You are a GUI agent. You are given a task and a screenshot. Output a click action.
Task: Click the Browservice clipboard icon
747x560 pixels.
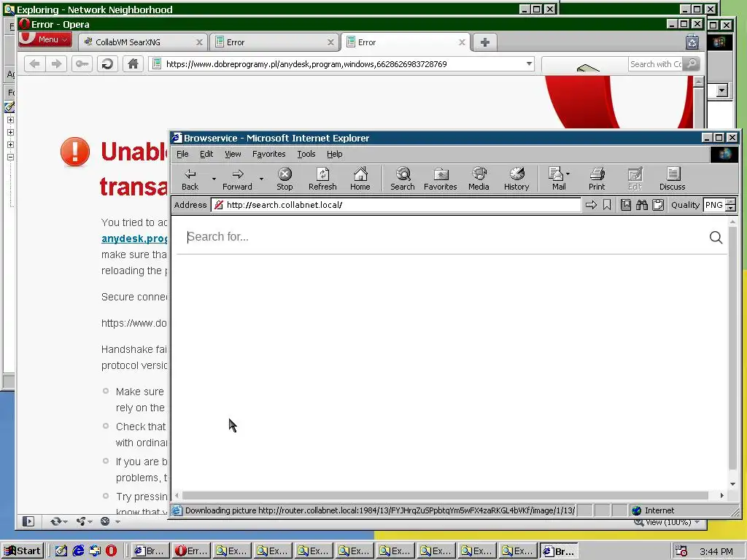pos(658,205)
